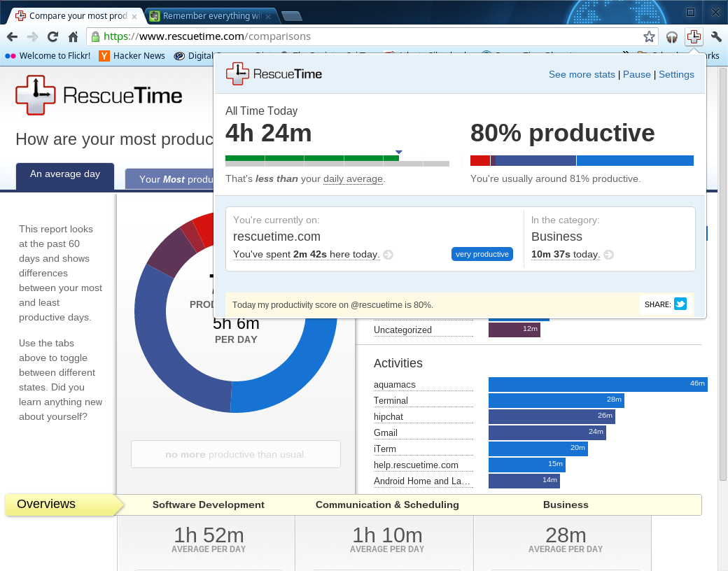Open the browser back button dropdown
Screen dimensions: 728x571
11,36
